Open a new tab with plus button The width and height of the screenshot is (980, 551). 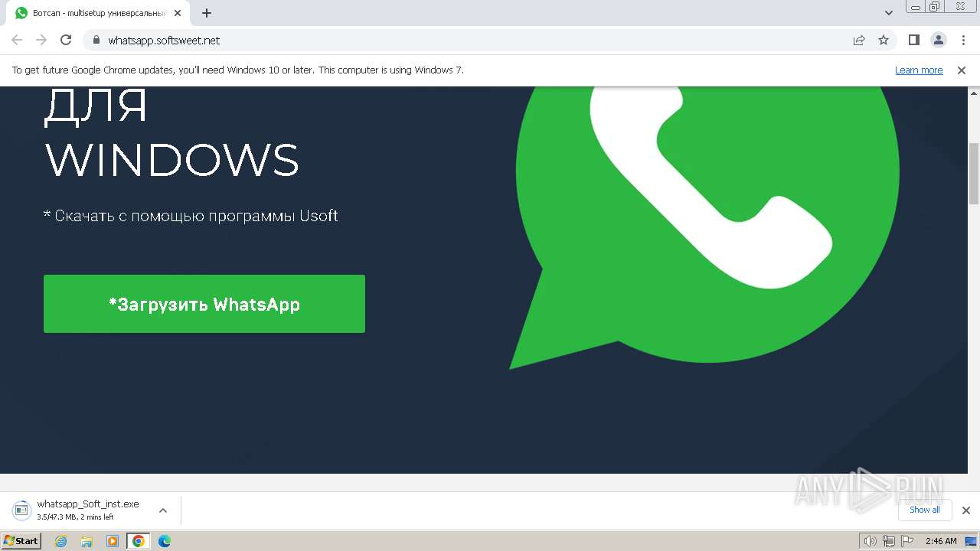[207, 13]
